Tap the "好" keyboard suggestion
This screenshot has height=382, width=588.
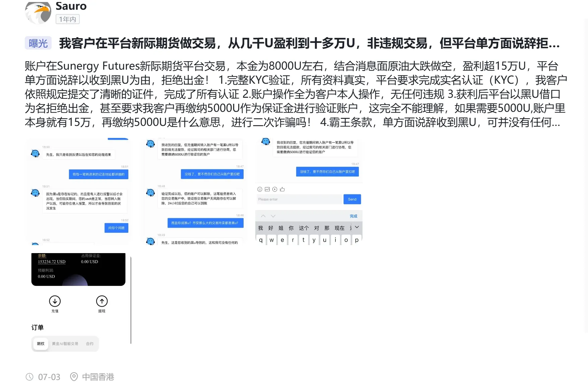271,228
